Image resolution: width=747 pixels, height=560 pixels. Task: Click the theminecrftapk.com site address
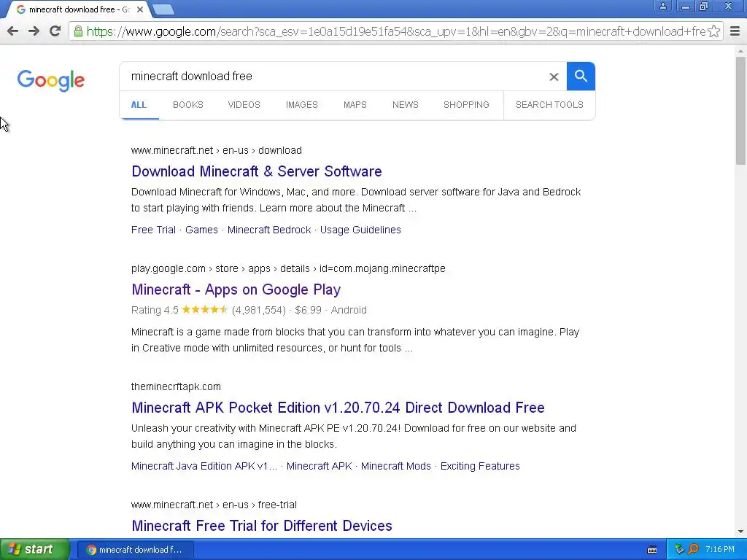(x=176, y=386)
